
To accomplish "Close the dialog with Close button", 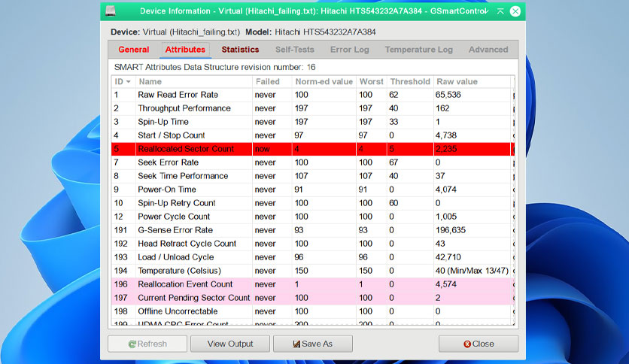I will 479,344.
